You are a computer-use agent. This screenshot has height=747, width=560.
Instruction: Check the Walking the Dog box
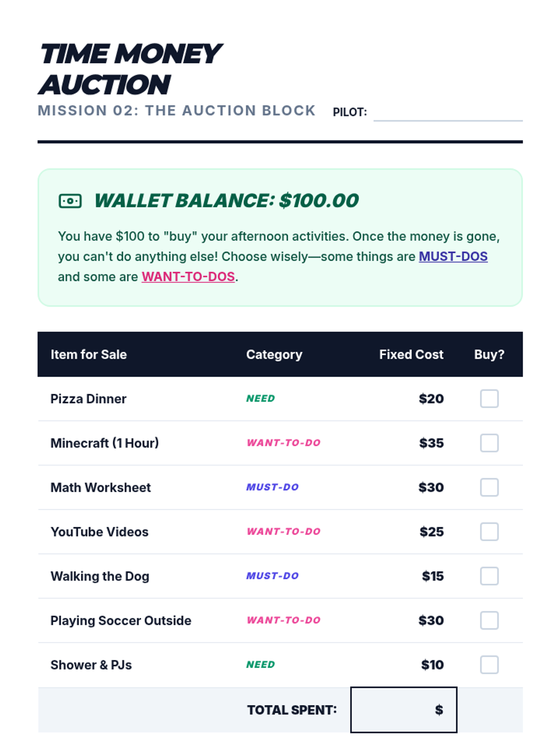(x=489, y=576)
